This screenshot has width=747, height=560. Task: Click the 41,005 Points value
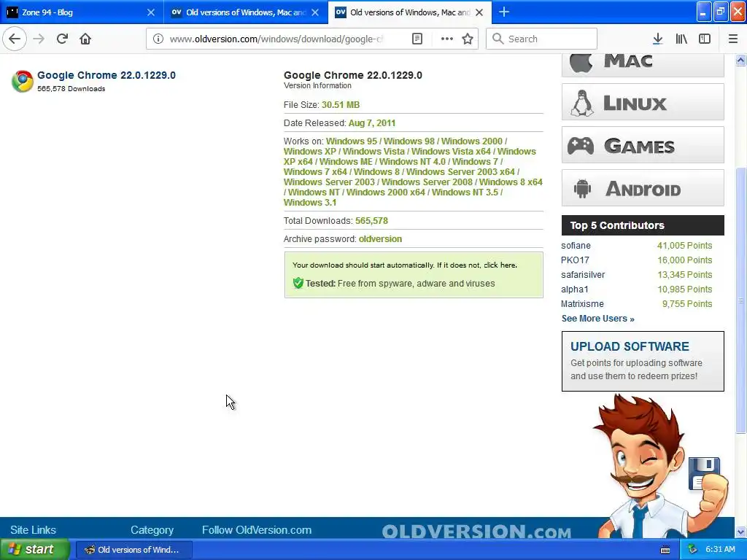point(684,246)
